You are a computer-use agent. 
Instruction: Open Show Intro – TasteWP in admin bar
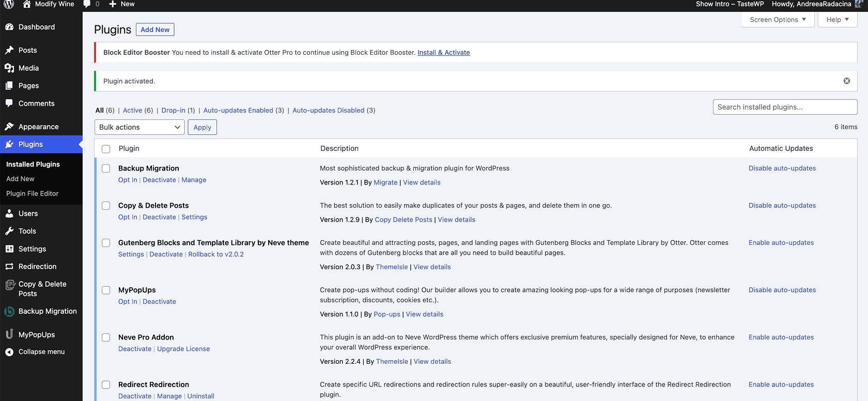coord(730,4)
